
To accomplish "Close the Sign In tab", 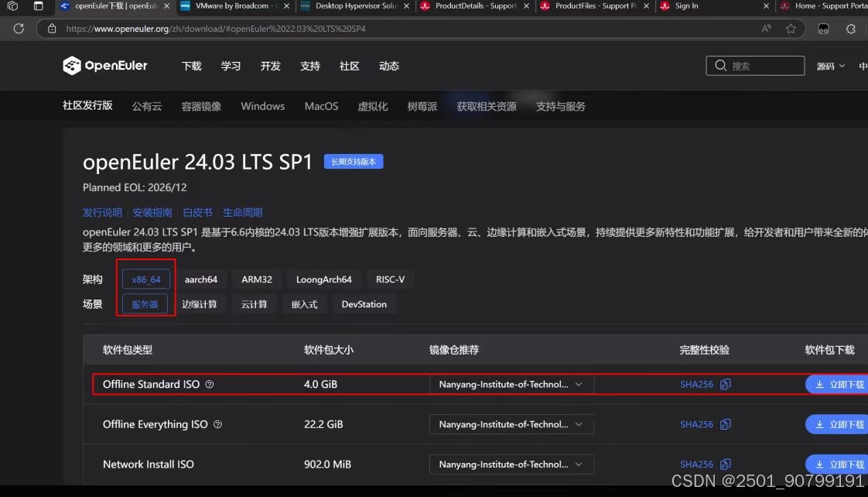I will [766, 5].
